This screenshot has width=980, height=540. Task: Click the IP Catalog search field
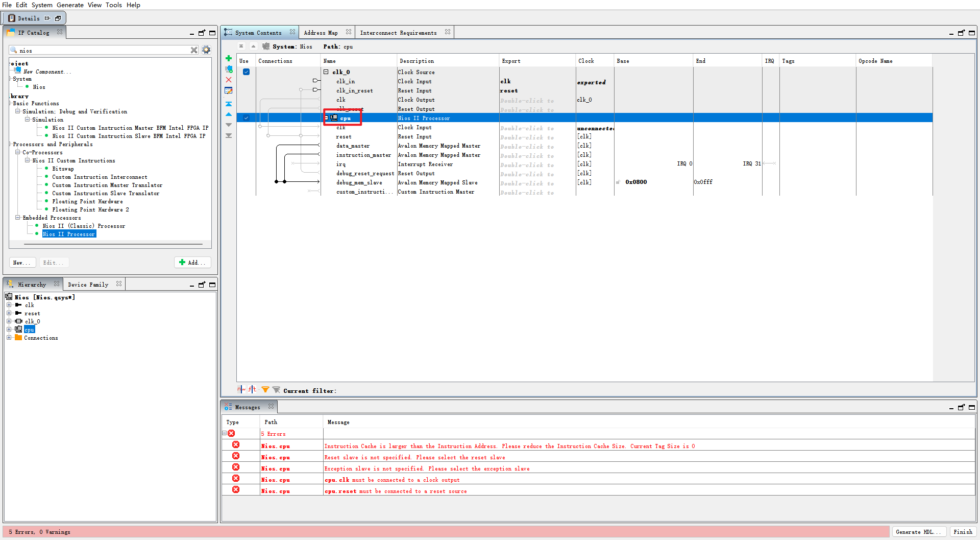(x=104, y=50)
